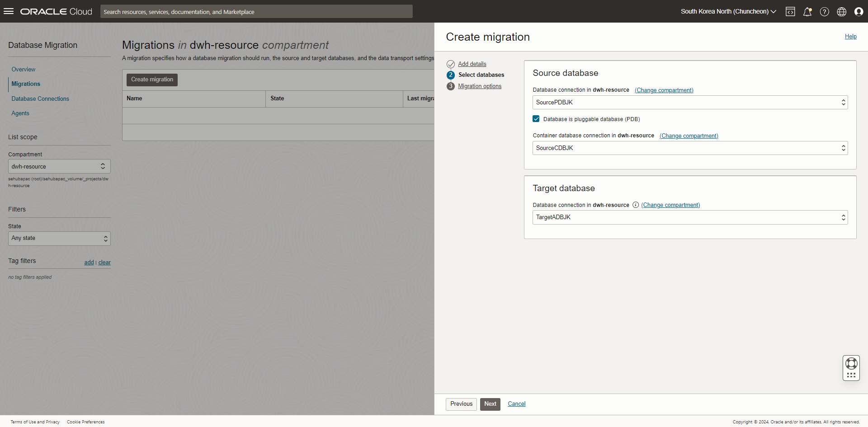Open Terms of Use and Privacy
The width and height of the screenshot is (868, 427).
(35, 422)
